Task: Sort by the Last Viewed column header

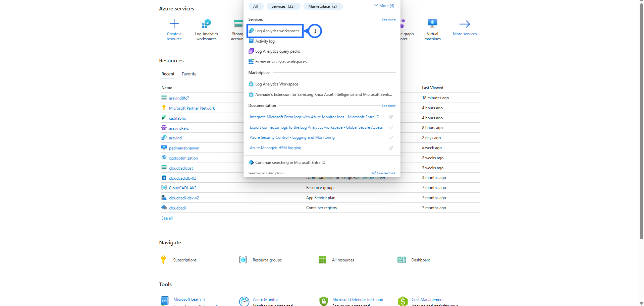Action: point(432,88)
